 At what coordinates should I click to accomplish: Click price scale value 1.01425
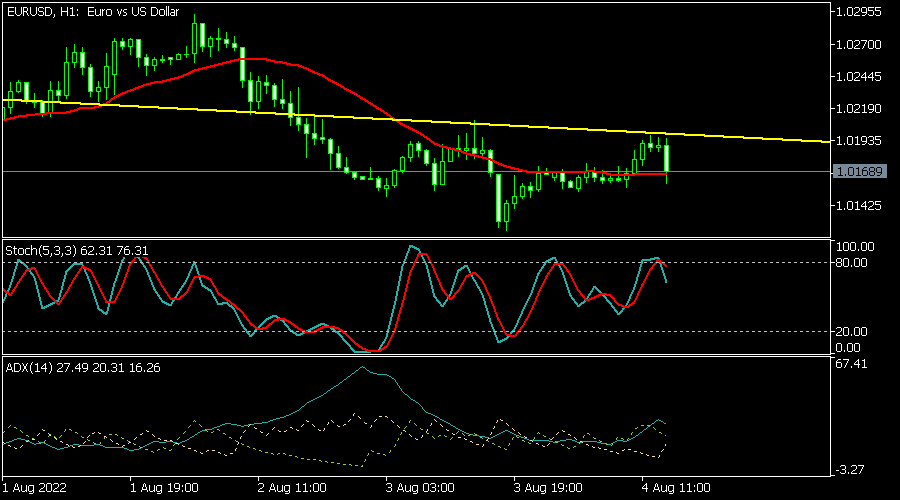[x=859, y=206]
